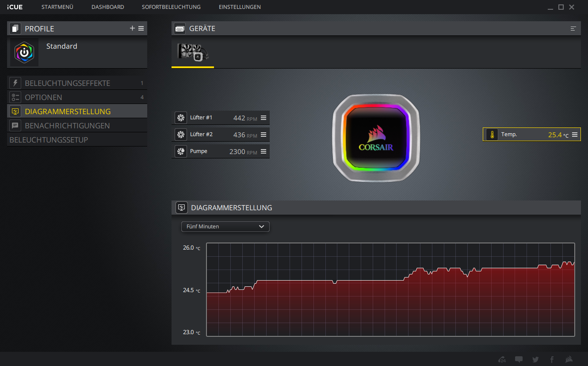The width and height of the screenshot is (588, 366).
Task: Add a new profile with the plus icon
Action: [132, 28]
